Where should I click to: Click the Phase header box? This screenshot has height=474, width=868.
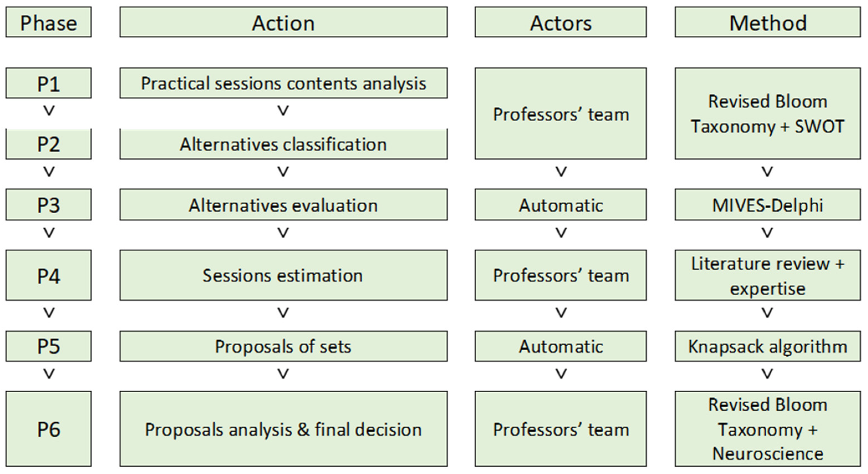click(x=48, y=22)
